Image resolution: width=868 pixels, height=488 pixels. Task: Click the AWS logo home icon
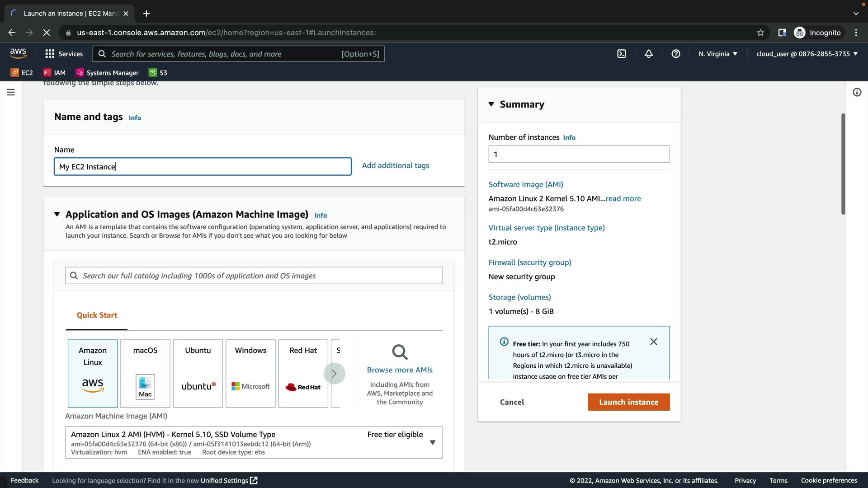point(18,53)
